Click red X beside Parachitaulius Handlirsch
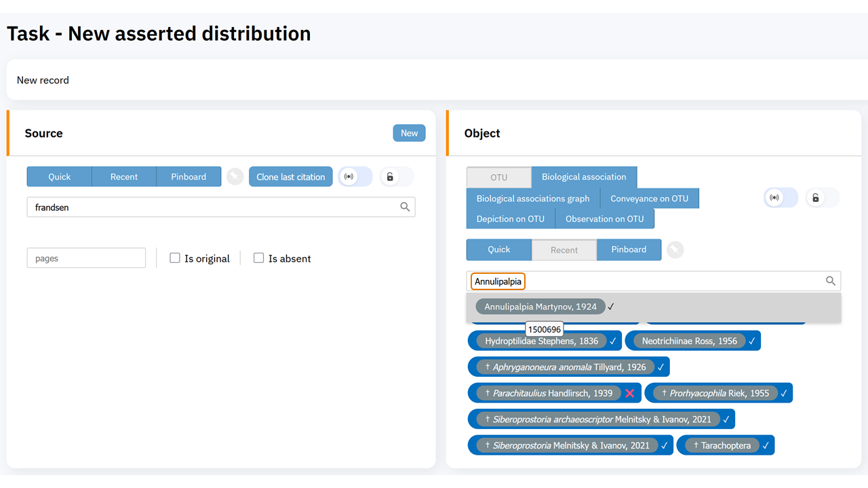The width and height of the screenshot is (868, 488). tap(630, 393)
